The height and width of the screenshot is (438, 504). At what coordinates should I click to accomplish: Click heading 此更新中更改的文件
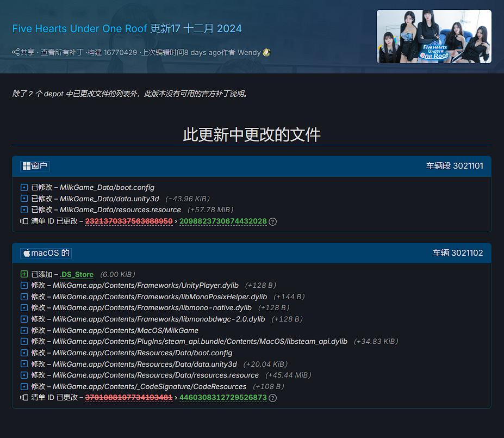252,134
